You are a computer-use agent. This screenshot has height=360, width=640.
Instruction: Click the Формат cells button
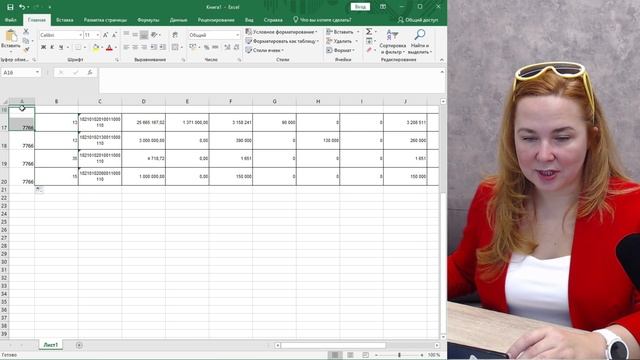pos(341,50)
